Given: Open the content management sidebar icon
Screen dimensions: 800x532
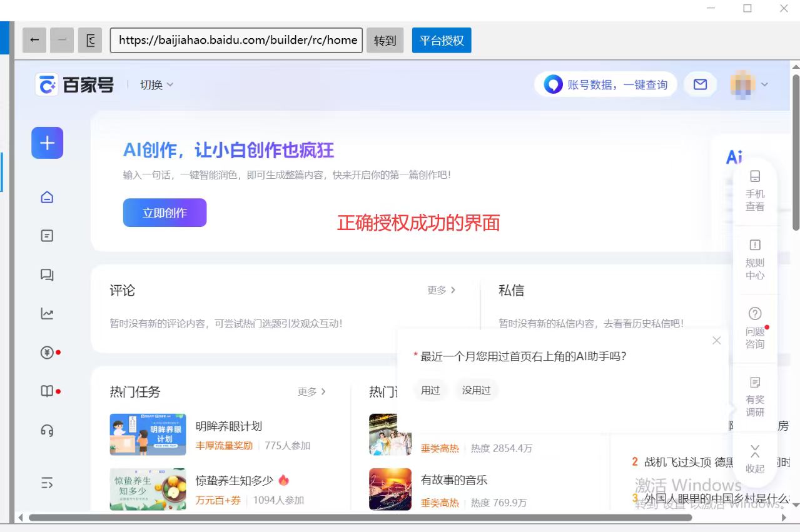Looking at the screenshot, I should point(47,236).
